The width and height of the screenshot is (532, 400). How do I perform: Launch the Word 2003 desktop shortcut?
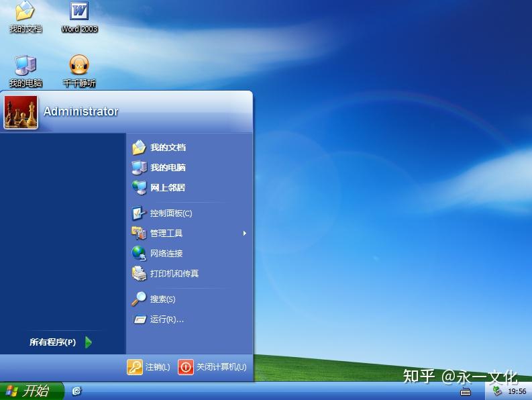[x=79, y=17]
